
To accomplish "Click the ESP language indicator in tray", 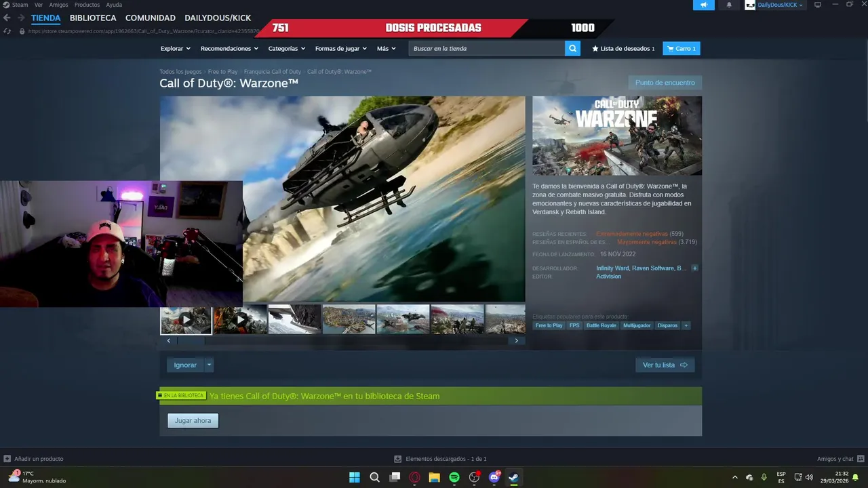I will point(781,477).
